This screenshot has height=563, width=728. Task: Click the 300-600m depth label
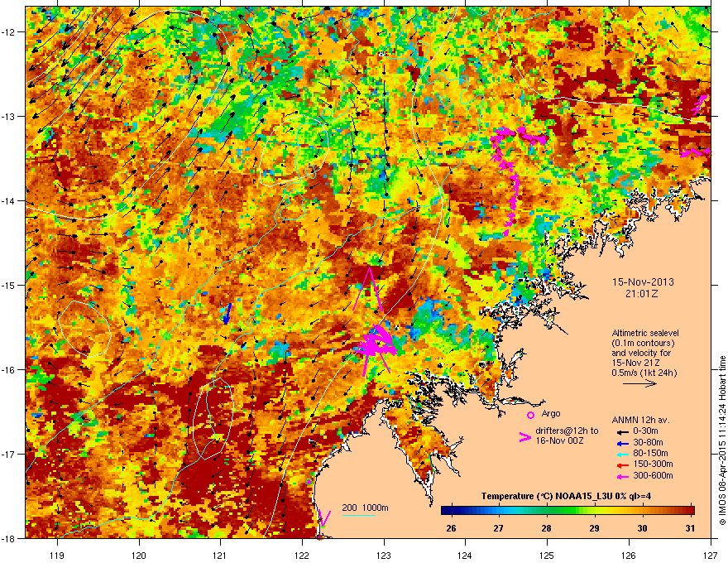[653, 476]
